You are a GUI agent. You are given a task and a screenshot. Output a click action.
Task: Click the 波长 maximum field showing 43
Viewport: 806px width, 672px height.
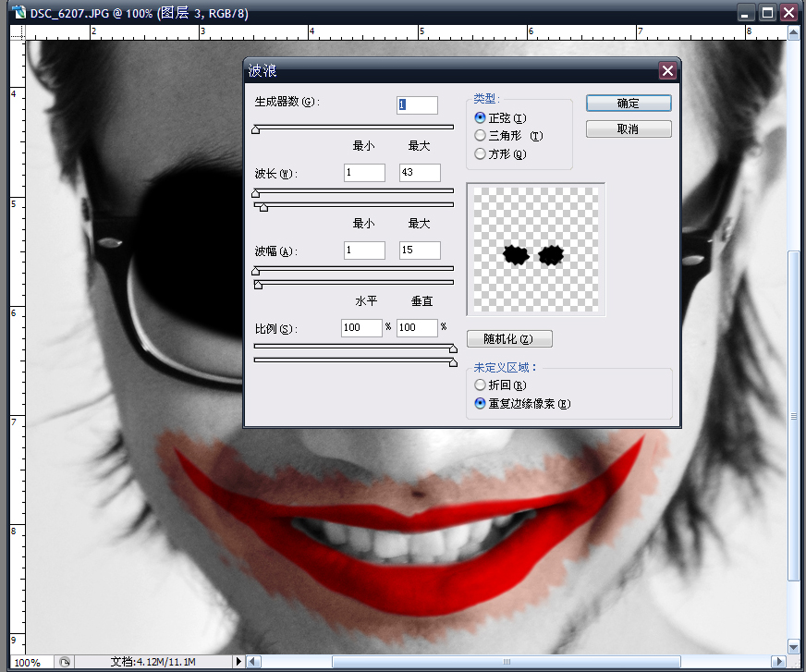pyautogui.click(x=420, y=172)
